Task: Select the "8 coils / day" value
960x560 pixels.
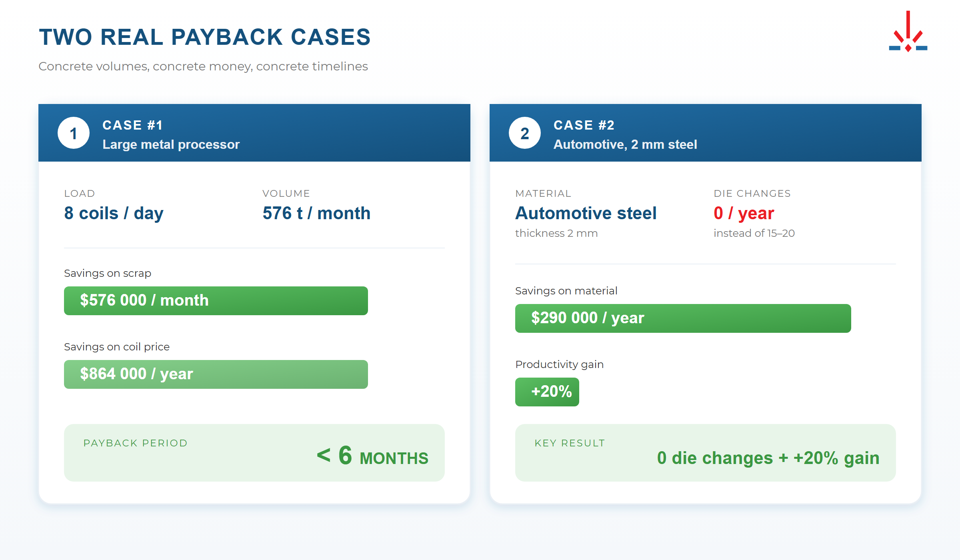Action: [x=114, y=213]
